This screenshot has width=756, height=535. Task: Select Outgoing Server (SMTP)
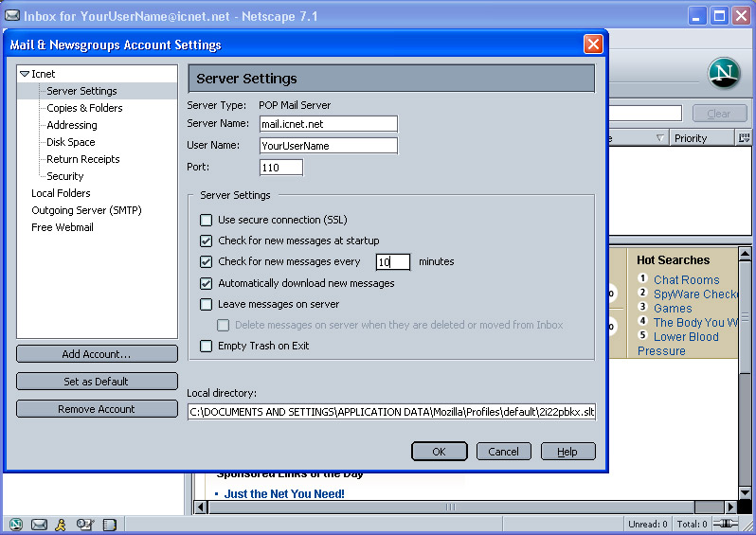tap(86, 210)
